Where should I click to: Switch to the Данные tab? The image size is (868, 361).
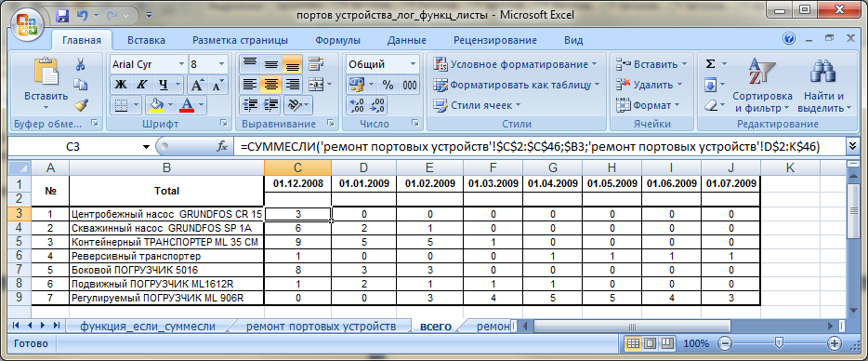tap(407, 40)
